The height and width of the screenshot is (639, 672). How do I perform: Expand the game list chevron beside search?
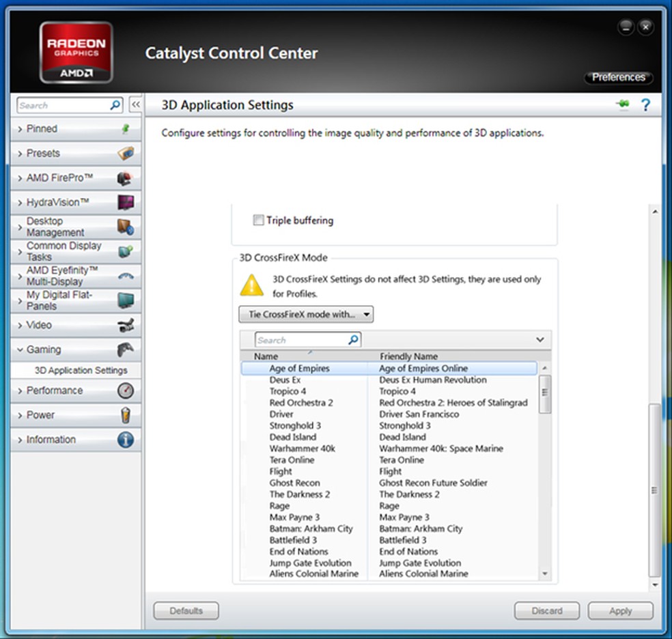(x=540, y=339)
